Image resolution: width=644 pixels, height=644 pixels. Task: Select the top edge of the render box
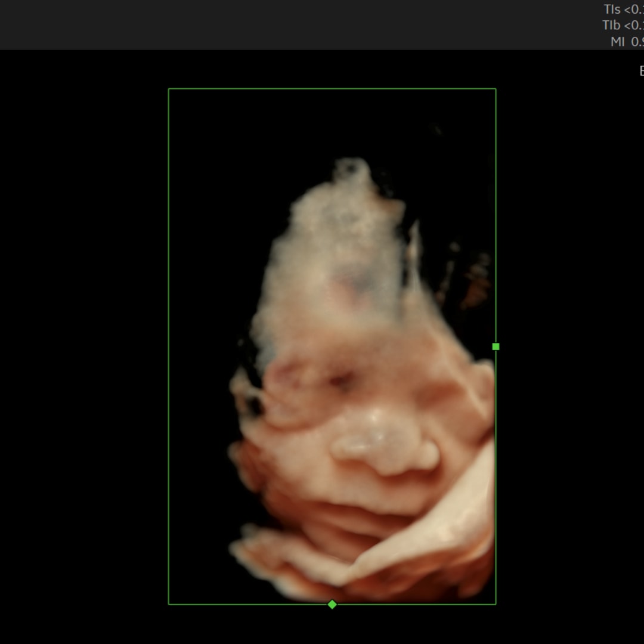[332, 89]
